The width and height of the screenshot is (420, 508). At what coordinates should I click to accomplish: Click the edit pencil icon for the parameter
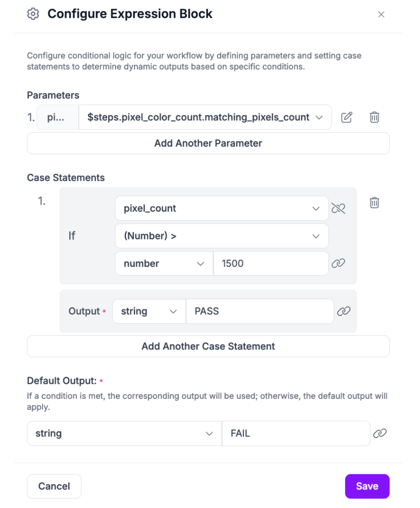coord(346,117)
